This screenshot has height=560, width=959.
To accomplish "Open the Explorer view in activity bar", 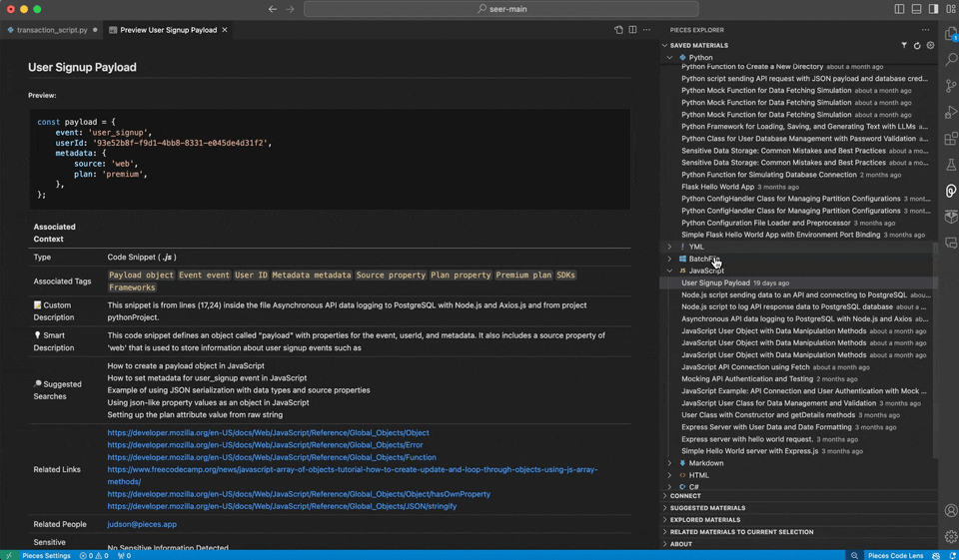I will tap(951, 34).
